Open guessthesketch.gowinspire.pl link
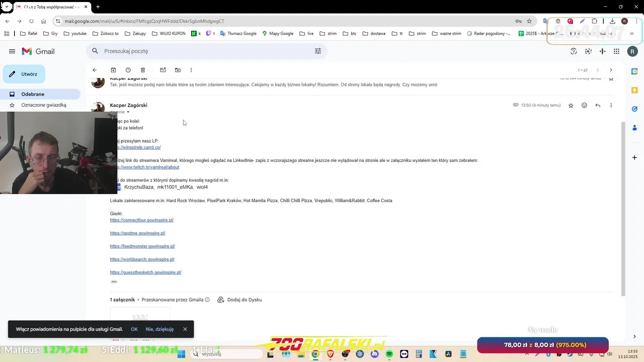 point(145,273)
